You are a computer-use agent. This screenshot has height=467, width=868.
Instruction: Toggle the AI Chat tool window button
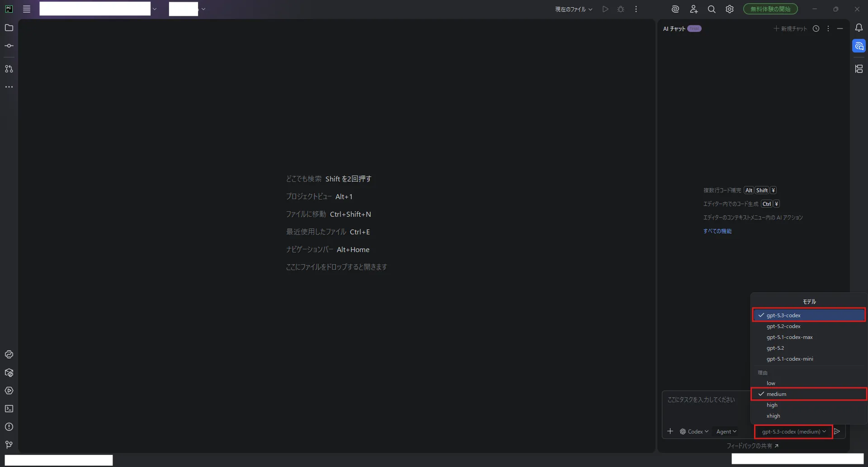[859, 46]
